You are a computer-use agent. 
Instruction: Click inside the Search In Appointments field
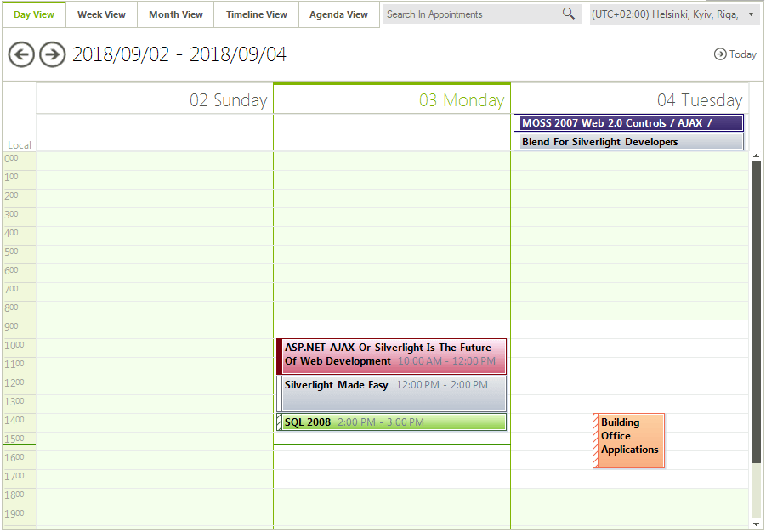pyautogui.click(x=468, y=14)
